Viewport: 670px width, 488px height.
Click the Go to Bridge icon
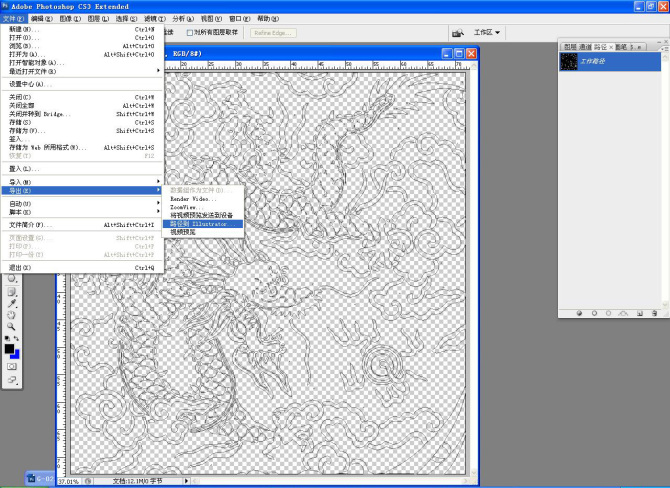[x=459, y=33]
